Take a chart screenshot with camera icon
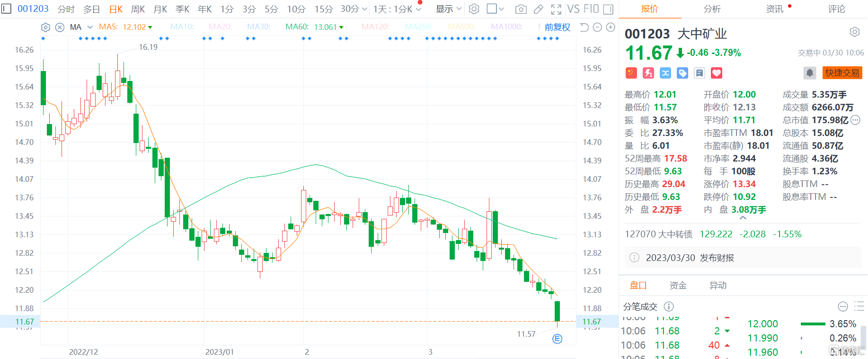868x359 pixels. (x=521, y=9)
